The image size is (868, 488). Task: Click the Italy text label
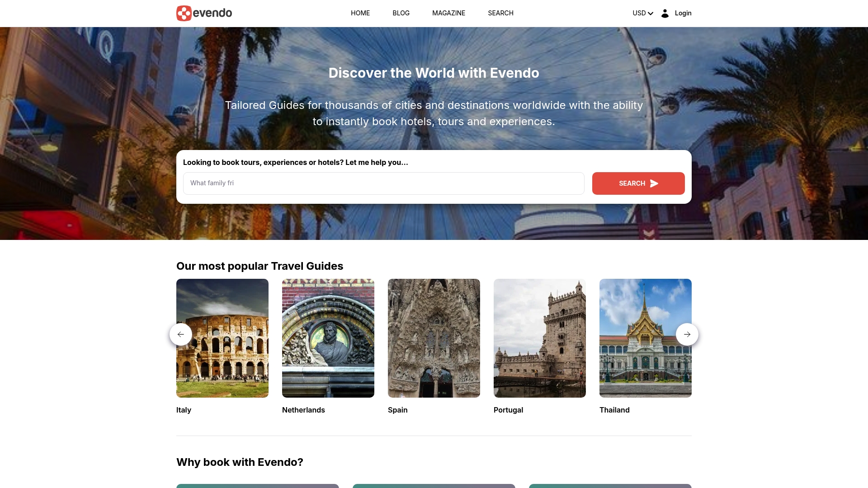[184, 410]
